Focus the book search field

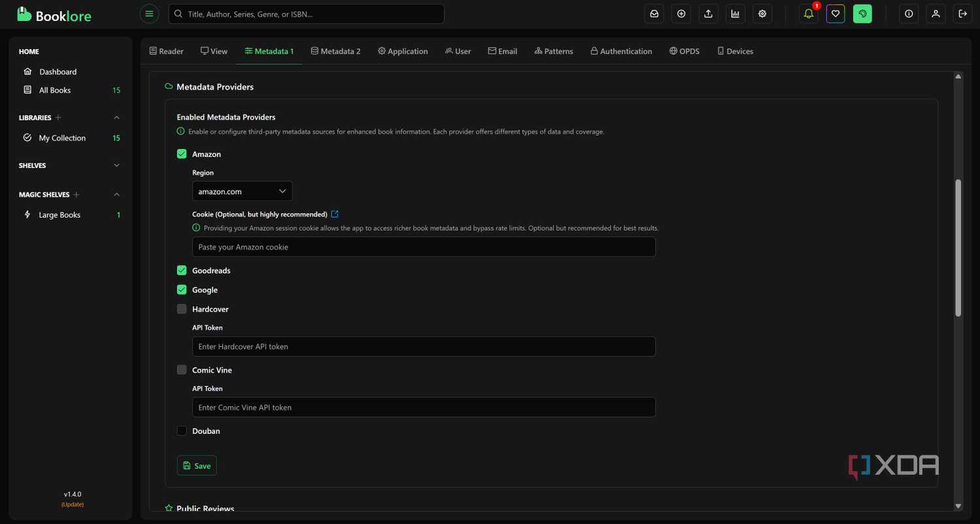pos(306,14)
